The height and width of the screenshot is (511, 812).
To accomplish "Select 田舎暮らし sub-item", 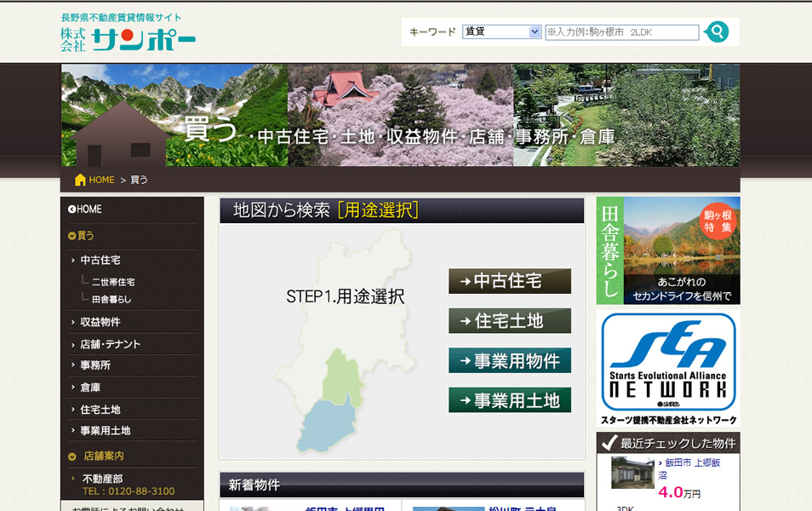I will point(112,299).
